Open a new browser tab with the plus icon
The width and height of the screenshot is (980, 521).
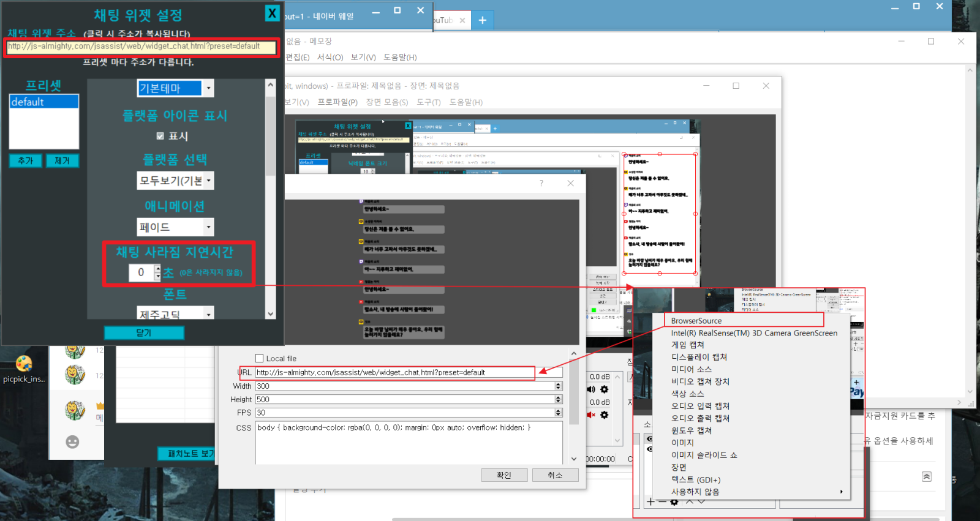pyautogui.click(x=483, y=20)
